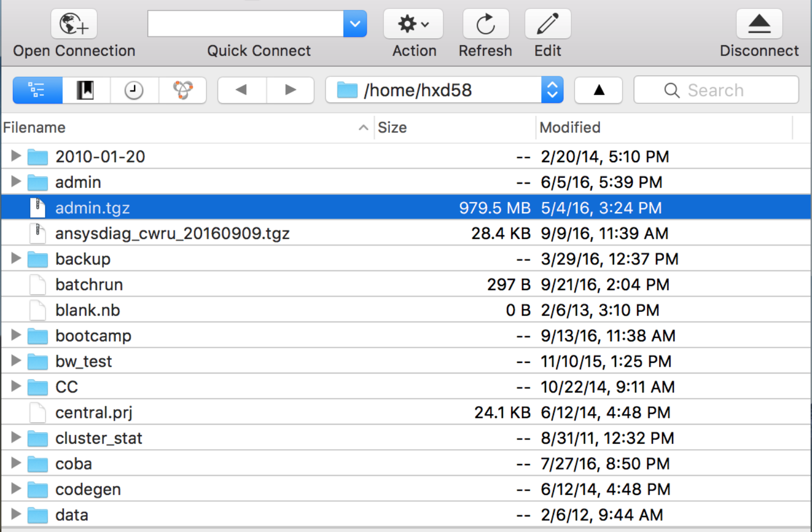
Task: Edit the selected file with pencil icon
Action: click(548, 24)
